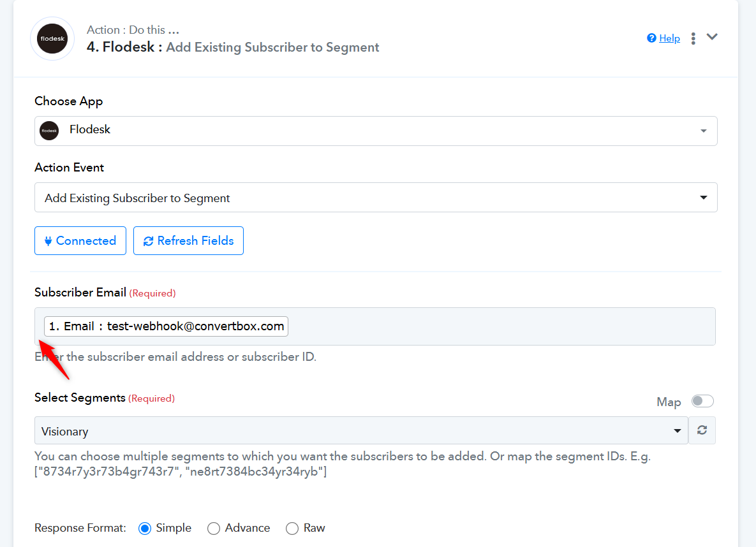Select the Simple response format

pos(145,529)
